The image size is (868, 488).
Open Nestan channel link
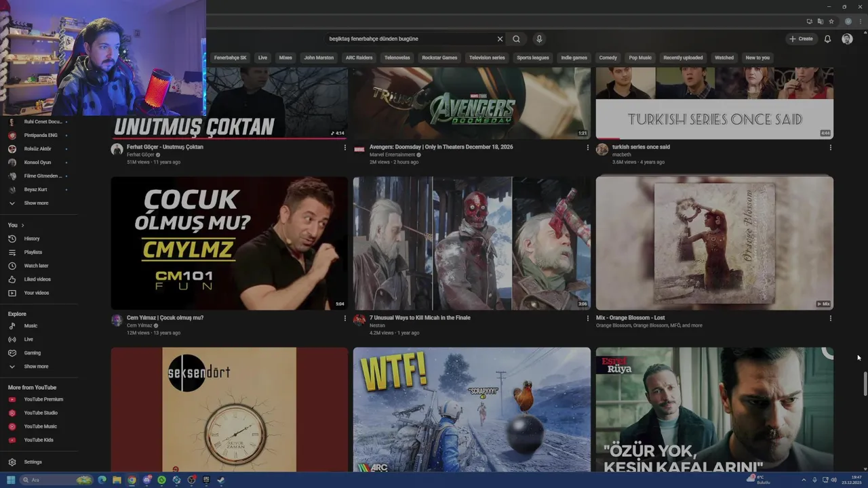point(377,325)
